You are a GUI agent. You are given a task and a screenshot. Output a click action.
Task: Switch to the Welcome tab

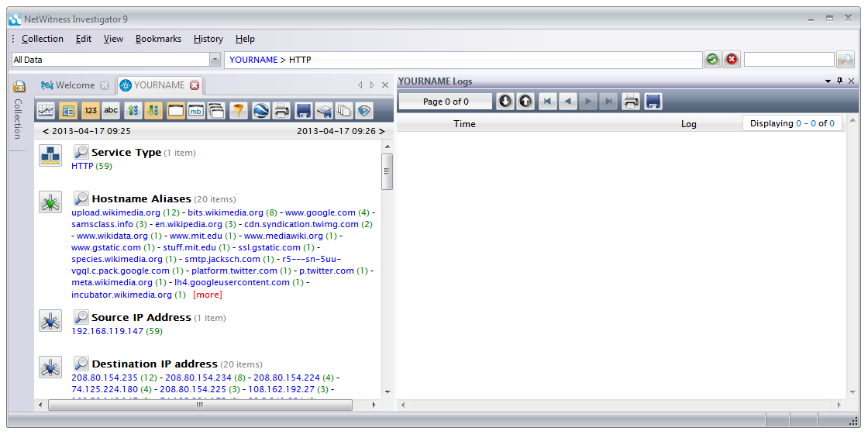pyautogui.click(x=74, y=85)
